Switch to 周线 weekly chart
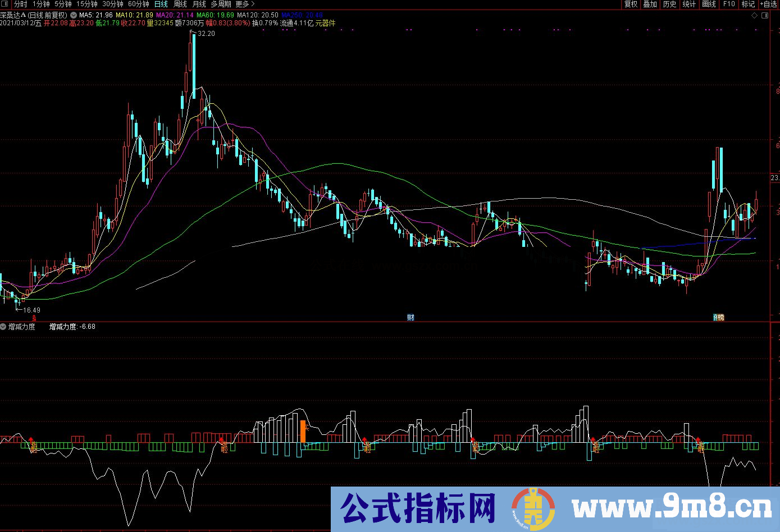 (180, 4)
